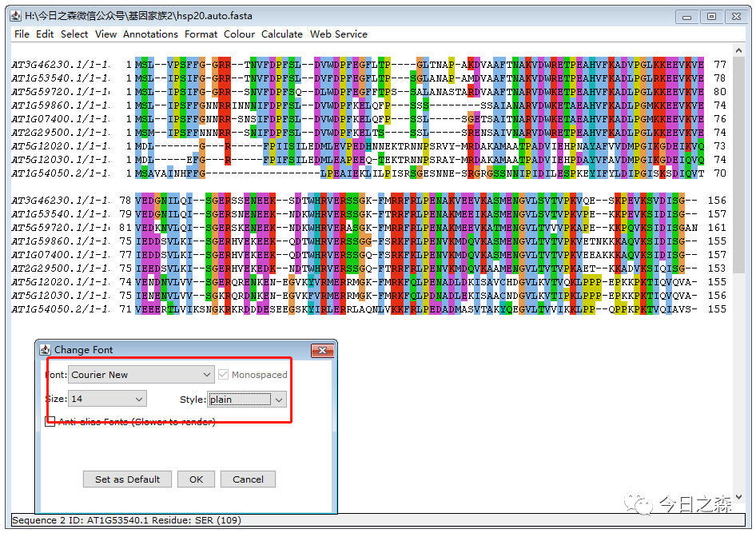Open the Calculate menu
756x537 pixels.
pos(282,34)
